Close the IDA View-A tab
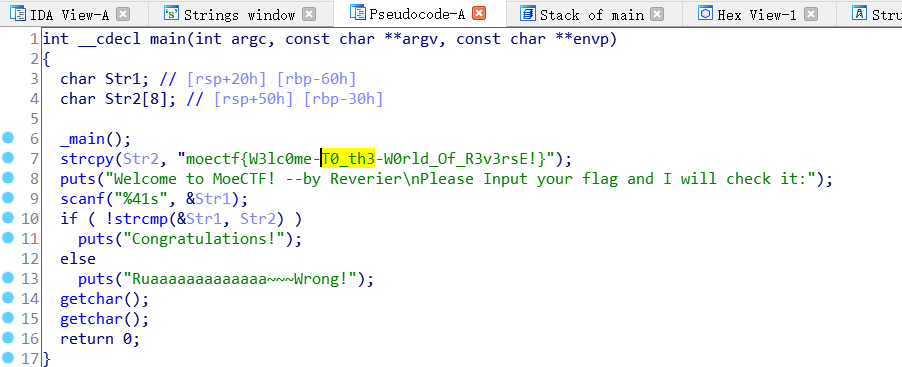 point(123,14)
